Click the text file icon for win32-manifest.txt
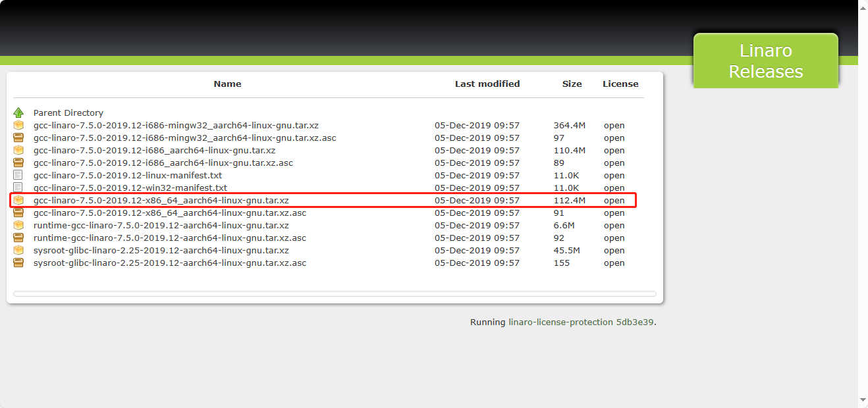868x408 pixels. (x=18, y=188)
